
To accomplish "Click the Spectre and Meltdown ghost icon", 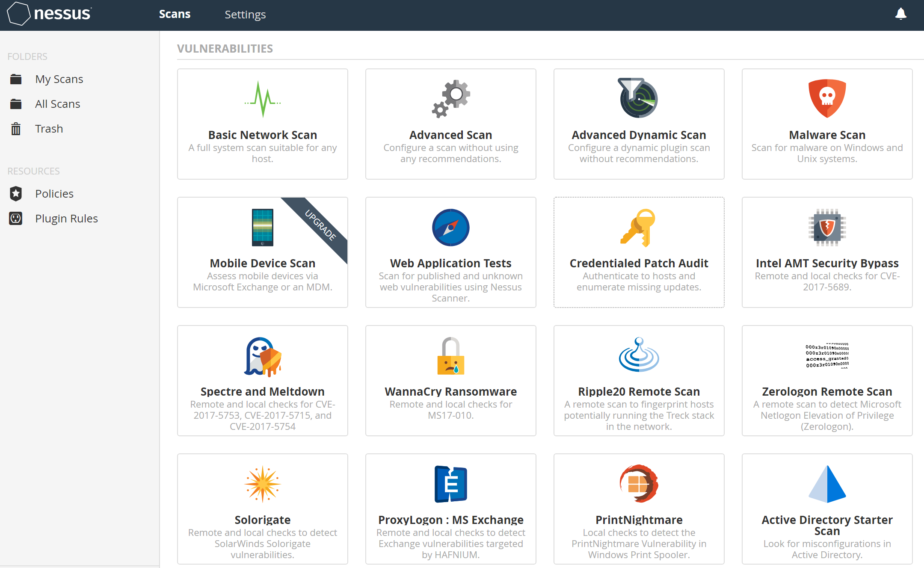I will click(x=262, y=356).
